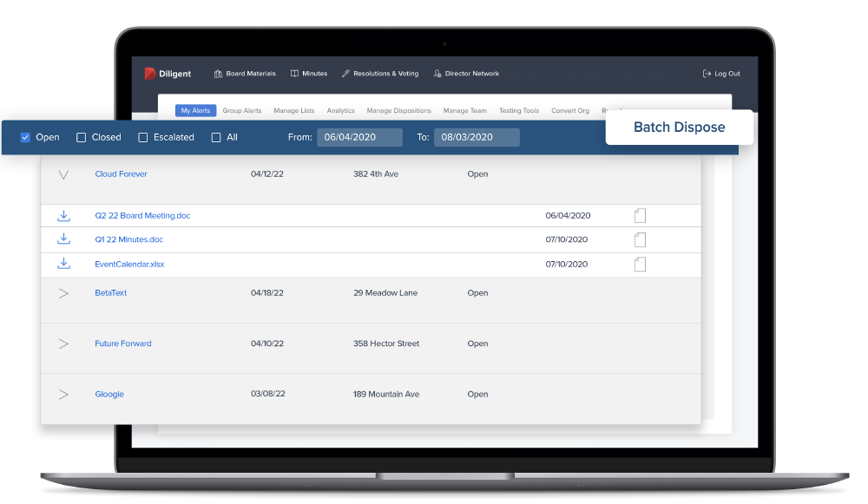Switch to the Manage Dispositions tab
Viewport: 868px width, 504px height.
[398, 111]
